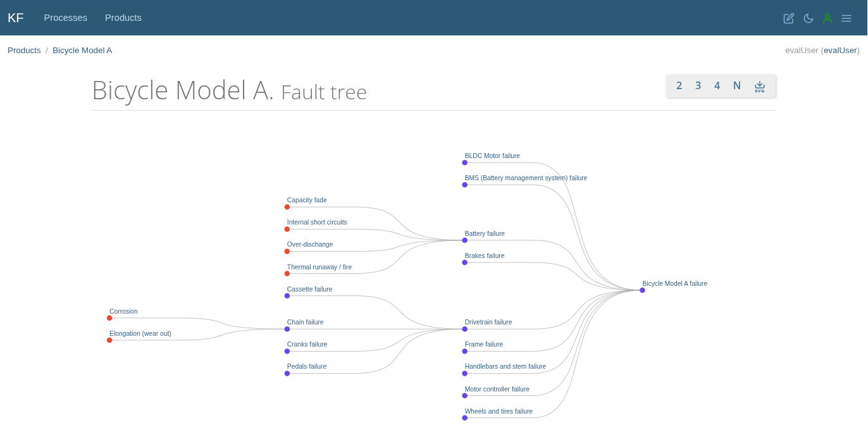868x437 pixels.
Task: Set tree depth to 2 levels
Action: [679, 86]
